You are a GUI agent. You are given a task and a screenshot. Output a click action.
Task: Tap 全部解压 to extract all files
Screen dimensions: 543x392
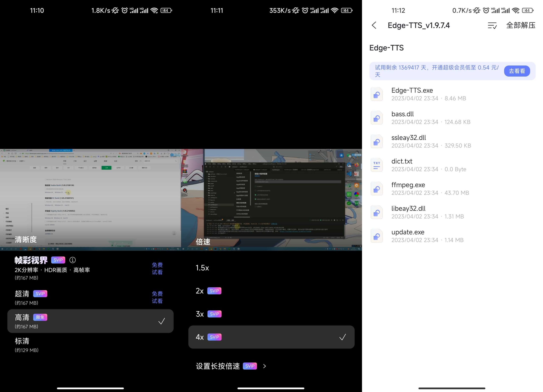click(x=521, y=25)
